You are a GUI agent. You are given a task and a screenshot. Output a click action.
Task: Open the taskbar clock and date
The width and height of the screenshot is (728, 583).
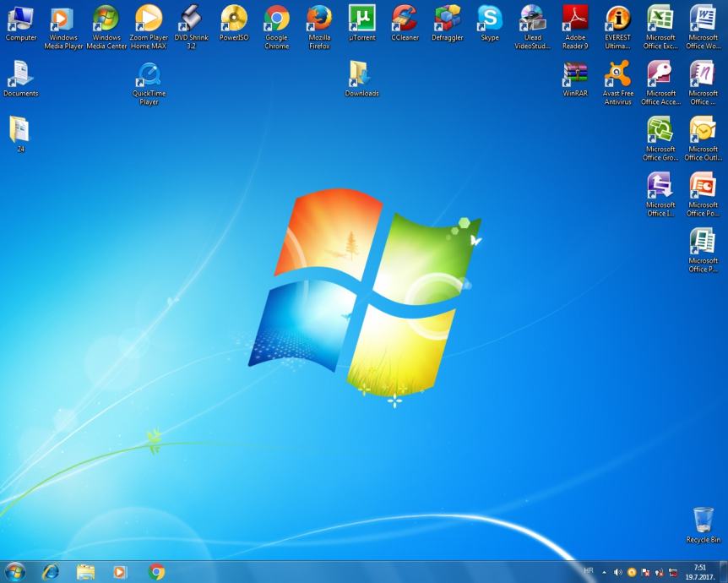pyautogui.click(x=699, y=572)
